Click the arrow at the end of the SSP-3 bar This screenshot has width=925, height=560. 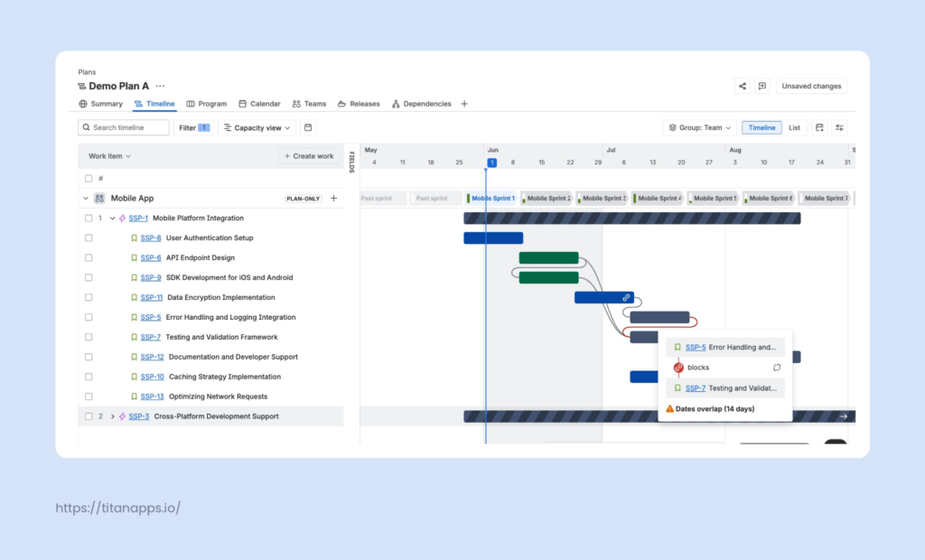844,416
